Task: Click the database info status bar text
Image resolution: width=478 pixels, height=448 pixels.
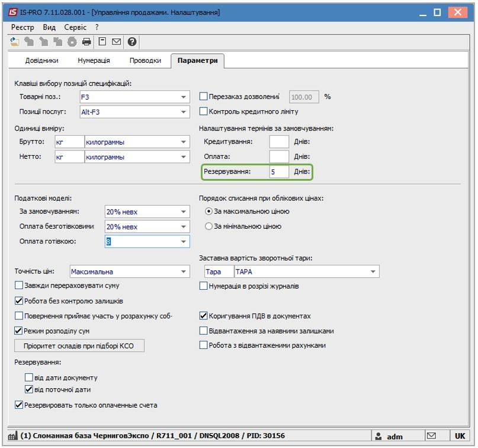Action: click(153, 436)
